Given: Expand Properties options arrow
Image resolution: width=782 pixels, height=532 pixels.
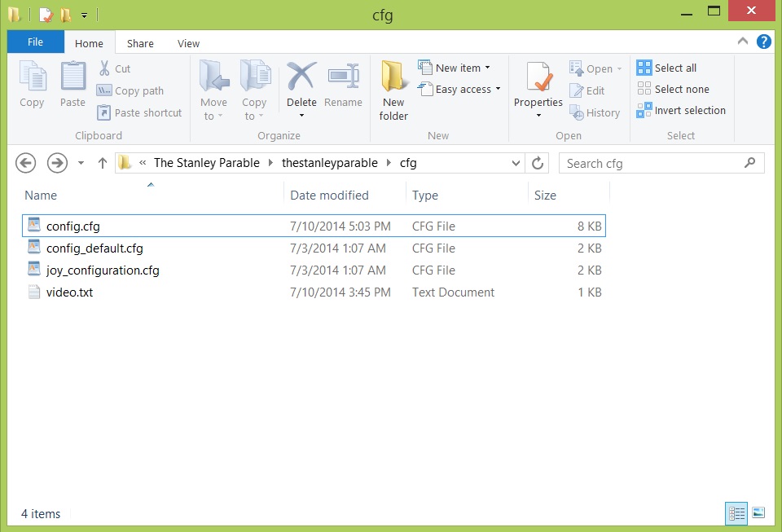Looking at the screenshot, I should click(538, 115).
